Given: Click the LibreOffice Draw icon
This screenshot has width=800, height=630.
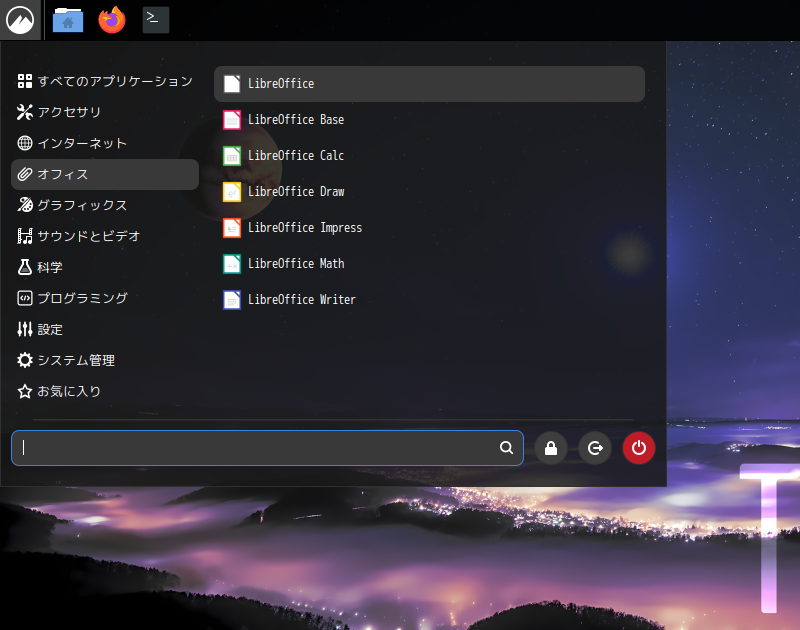Looking at the screenshot, I should [x=232, y=192].
